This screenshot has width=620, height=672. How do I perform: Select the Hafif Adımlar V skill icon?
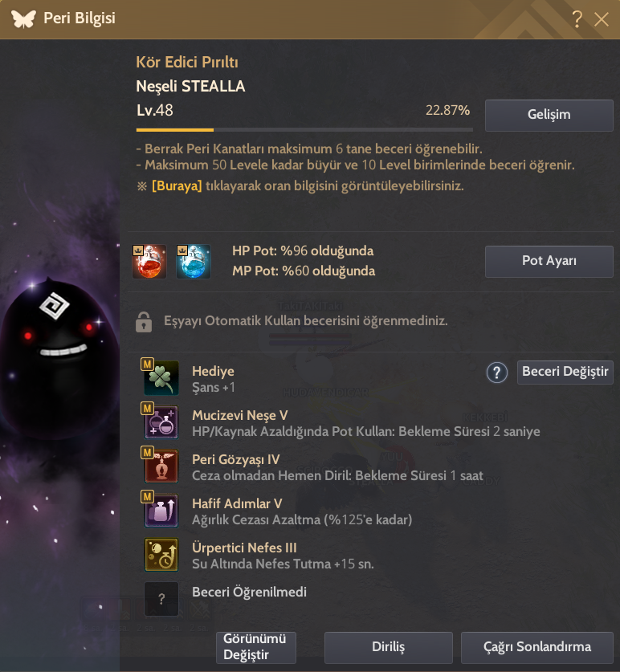161,510
